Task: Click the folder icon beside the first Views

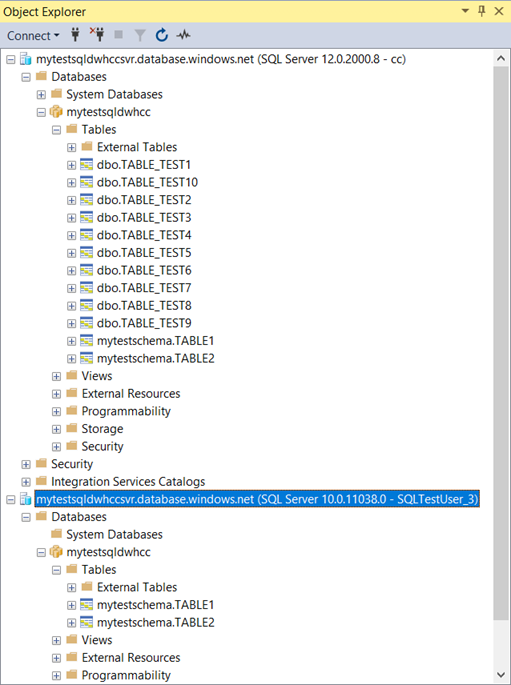Action: [x=72, y=375]
